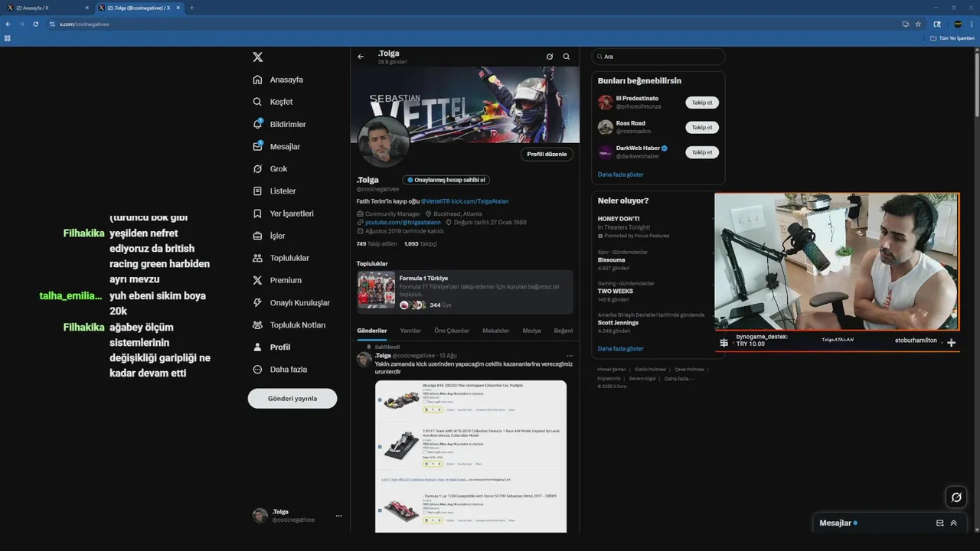This screenshot has width=980, height=551.
Task: Click the Topluluk Notları icon
Action: point(258,324)
